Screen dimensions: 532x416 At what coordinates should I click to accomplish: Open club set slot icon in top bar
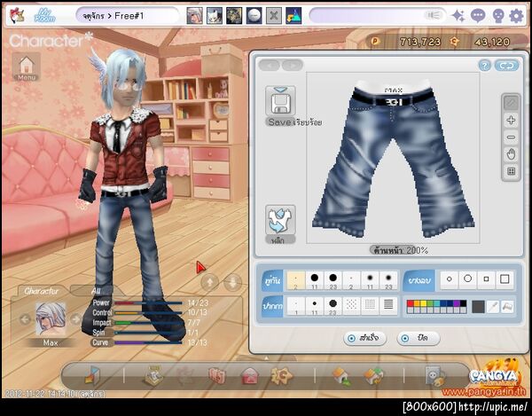coord(234,16)
